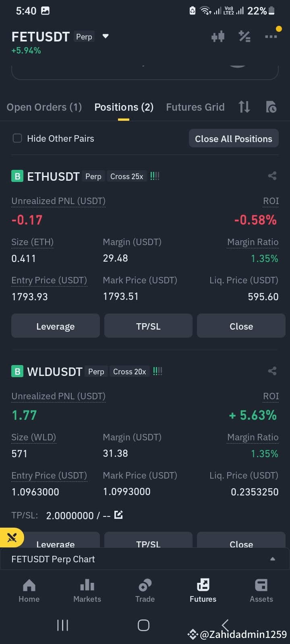
Task: Share the ETHUSDT position
Action: pos(272,176)
